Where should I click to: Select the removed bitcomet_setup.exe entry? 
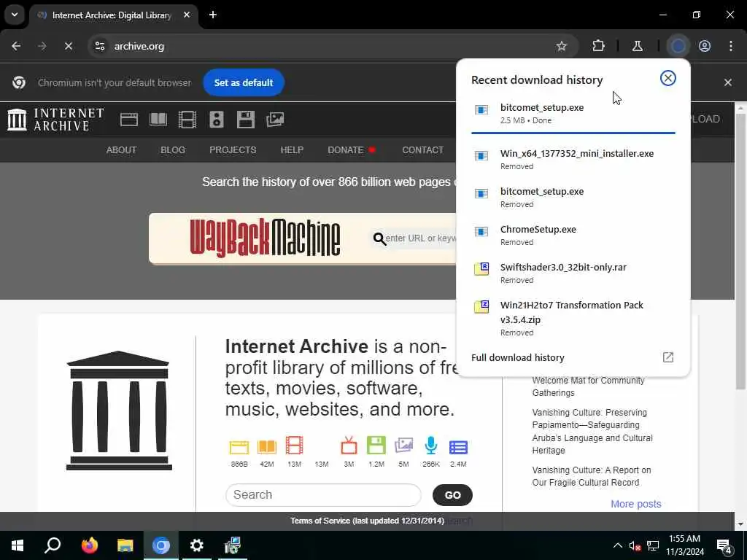(573, 197)
